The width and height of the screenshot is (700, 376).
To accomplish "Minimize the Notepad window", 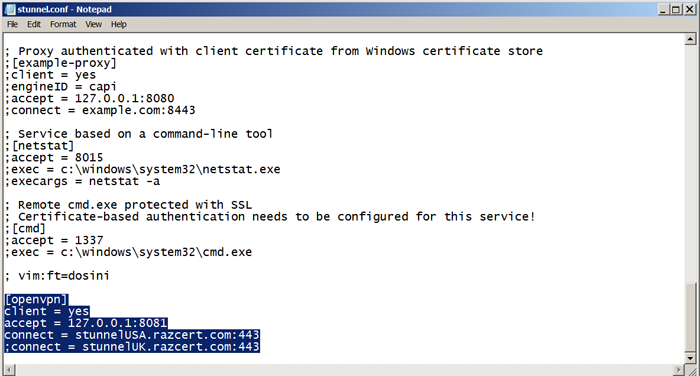I will (663, 9).
